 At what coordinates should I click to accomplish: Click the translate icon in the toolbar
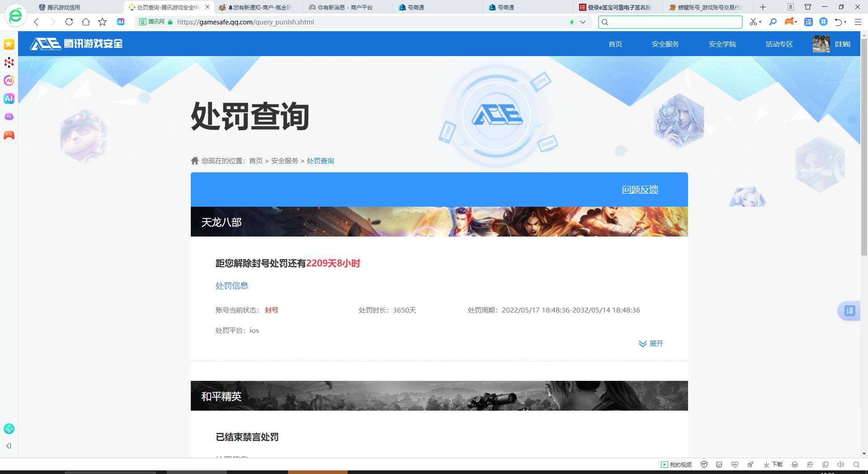[809, 22]
